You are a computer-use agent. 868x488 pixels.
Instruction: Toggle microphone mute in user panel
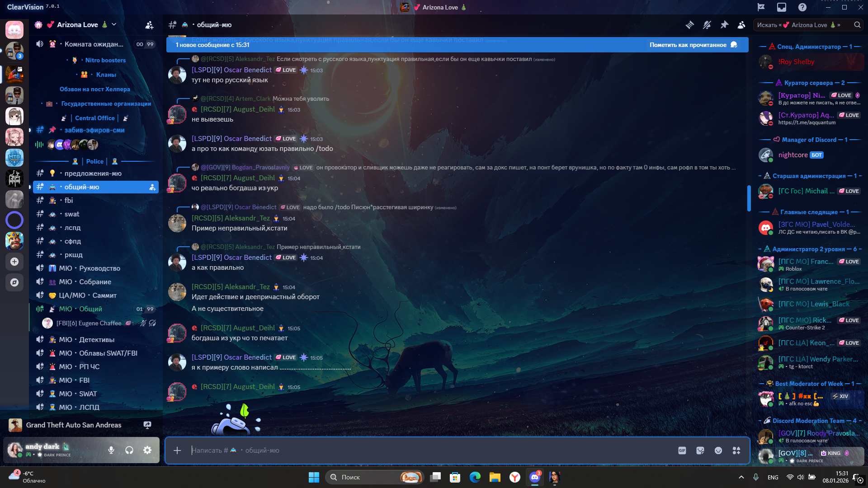point(111,450)
